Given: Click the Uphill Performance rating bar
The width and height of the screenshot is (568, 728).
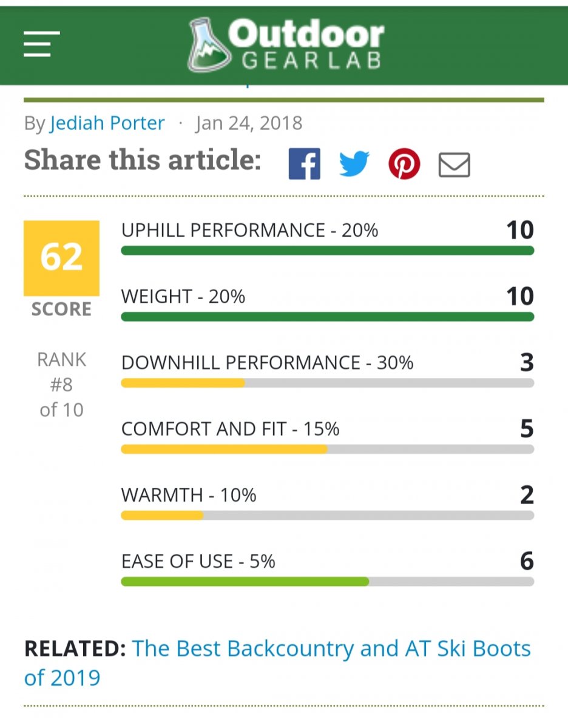Looking at the screenshot, I should (328, 251).
